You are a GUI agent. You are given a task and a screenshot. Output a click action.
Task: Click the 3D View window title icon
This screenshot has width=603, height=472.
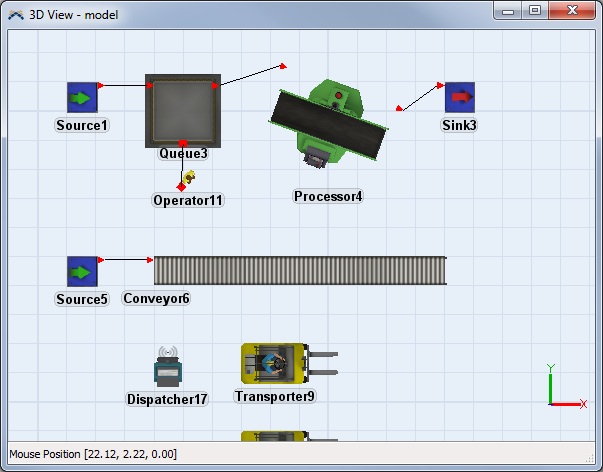click(x=15, y=10)
